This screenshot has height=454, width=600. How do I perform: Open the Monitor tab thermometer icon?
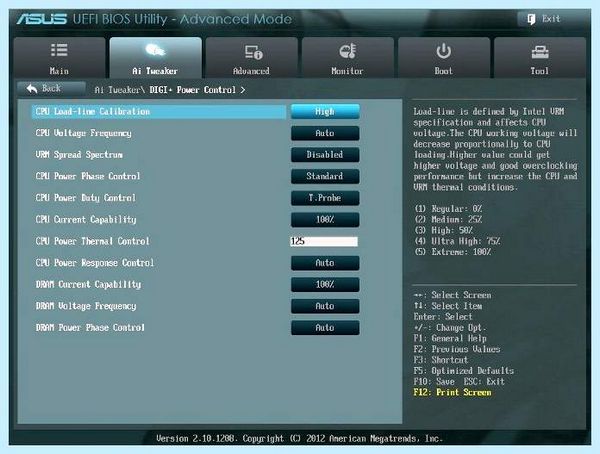coord(347,51)
